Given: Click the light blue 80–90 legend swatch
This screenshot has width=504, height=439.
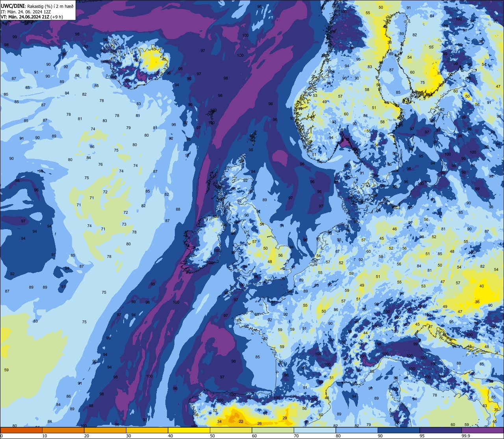Looking at the screenshot, I should click(x=357, y=430).
